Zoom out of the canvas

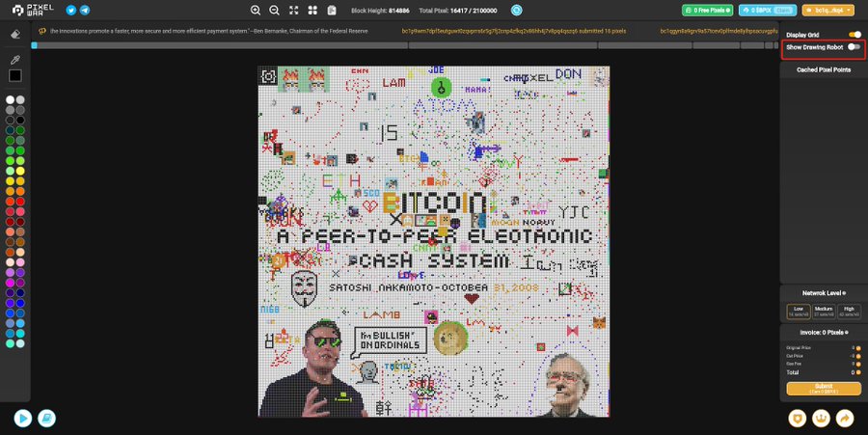(x=275, y=11)
